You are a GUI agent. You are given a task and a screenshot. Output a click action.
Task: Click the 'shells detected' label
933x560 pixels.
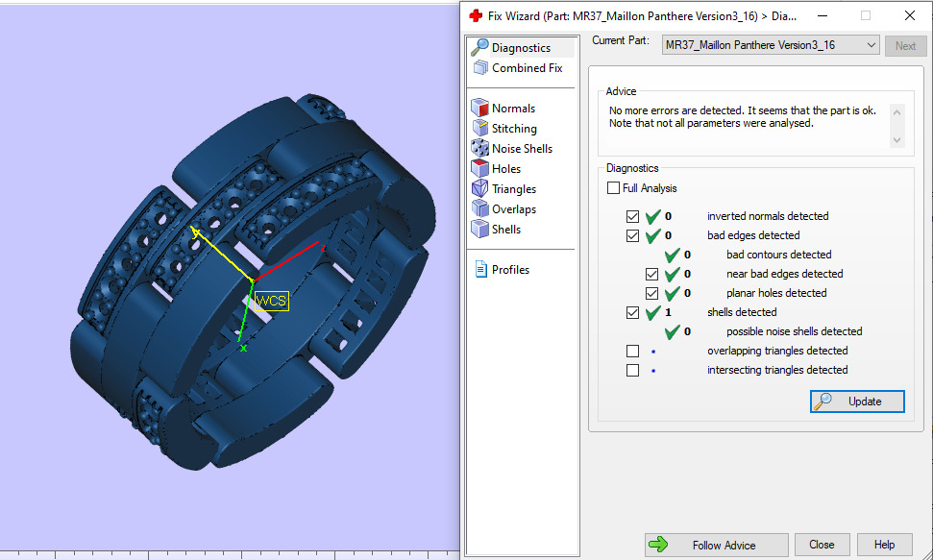(742, 312)
